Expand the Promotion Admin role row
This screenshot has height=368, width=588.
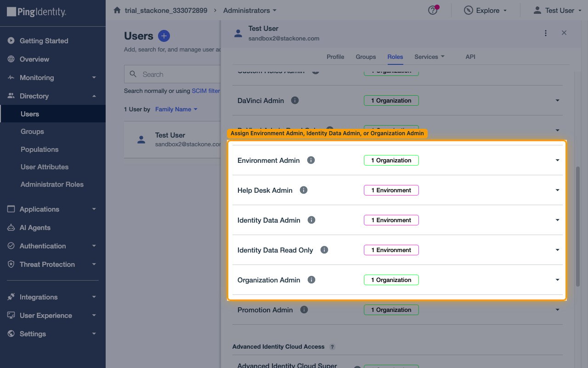[557, 310]
